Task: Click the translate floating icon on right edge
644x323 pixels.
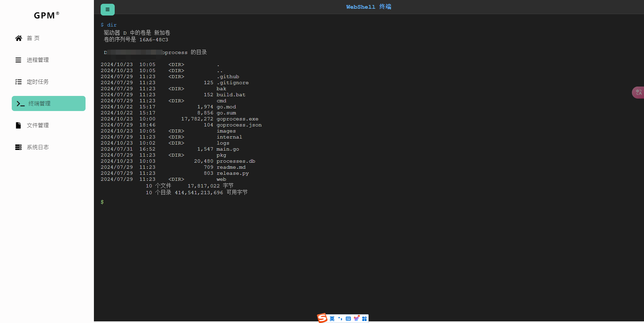Action: (x=638, y=92)
